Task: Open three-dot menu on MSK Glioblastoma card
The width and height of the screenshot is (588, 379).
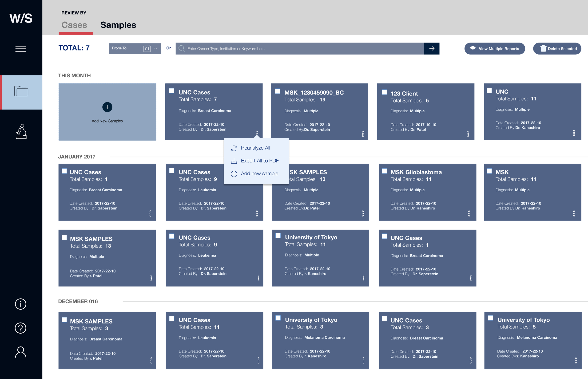Action: tap(469, 213)
